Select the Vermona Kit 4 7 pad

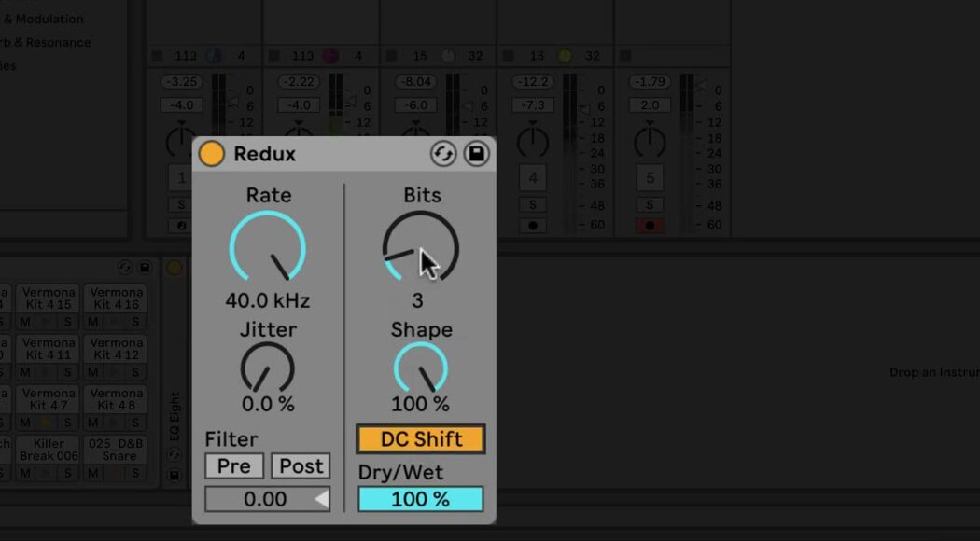(x=49, y=399)
